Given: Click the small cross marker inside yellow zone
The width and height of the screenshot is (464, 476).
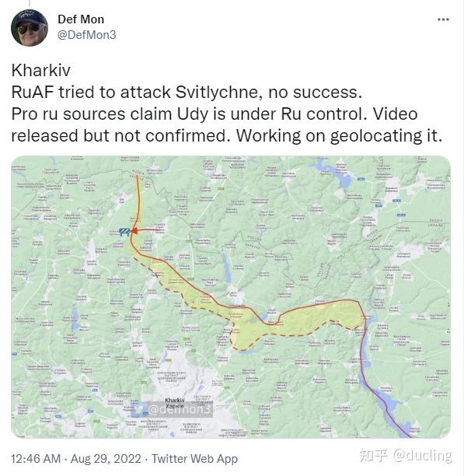Looking at the screenshot, I should click(x=193, y=302).
